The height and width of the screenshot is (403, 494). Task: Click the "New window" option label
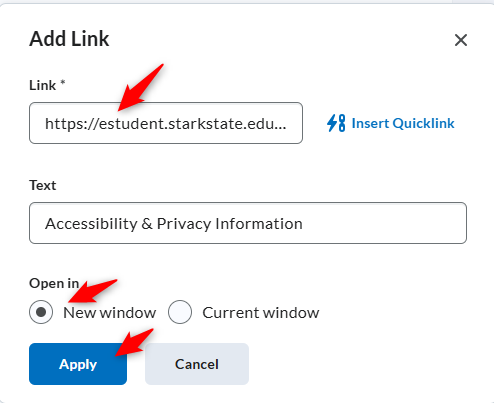click(x=110, y=313)
